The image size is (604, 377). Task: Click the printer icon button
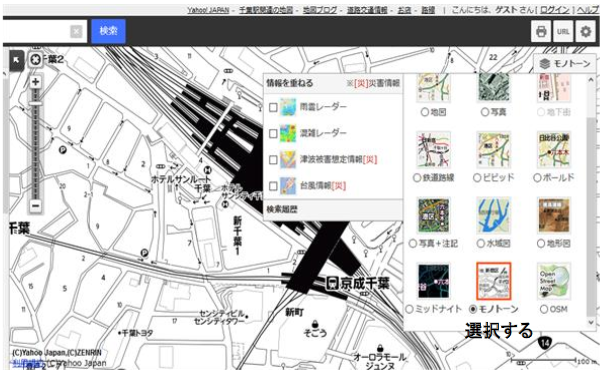(x=541, y=31)
